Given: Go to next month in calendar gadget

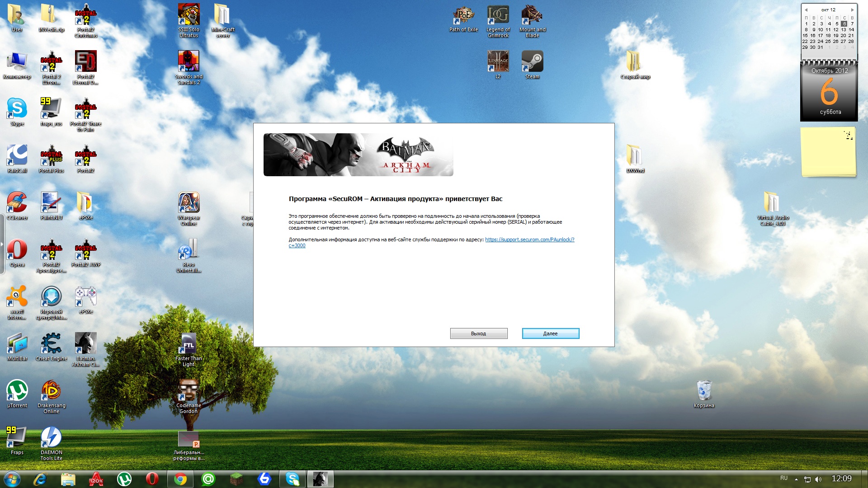Looking at the screenshot, I should coord(852,9).
